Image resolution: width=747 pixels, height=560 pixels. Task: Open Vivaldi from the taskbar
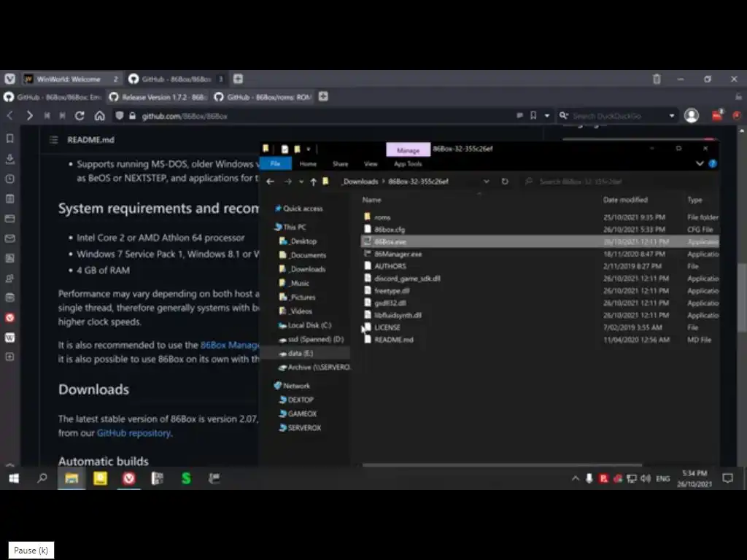click(128, 478)
